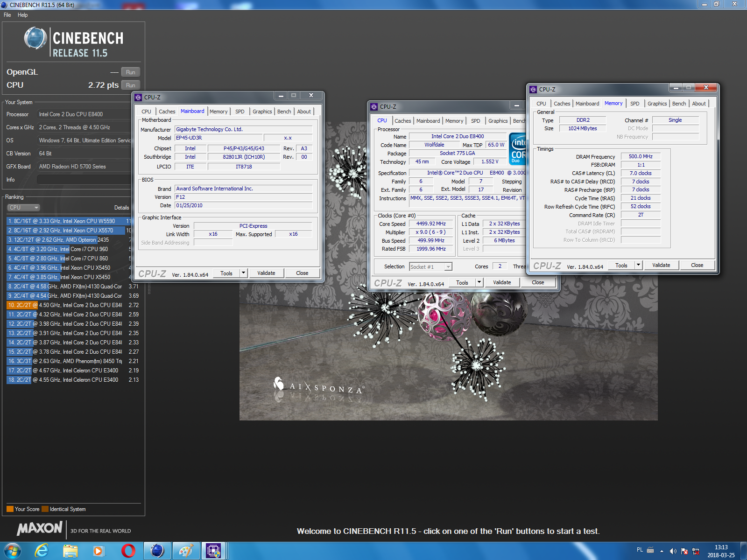The height and width of the screenshot is (560, 747).
Task: Click Tools button in middle CPU-Z window
Action: pos(462,283)
